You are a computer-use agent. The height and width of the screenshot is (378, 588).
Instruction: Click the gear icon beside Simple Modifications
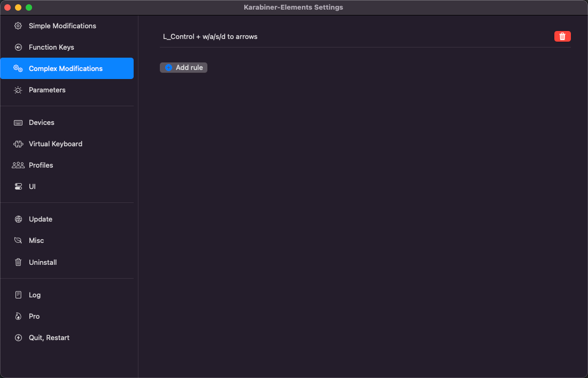pyautogui.click(x=18, y=26)
